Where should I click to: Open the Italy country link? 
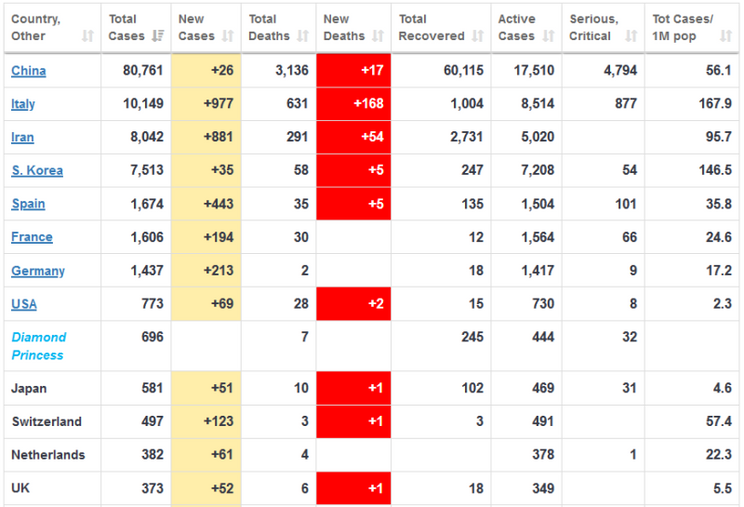coord(22,105)
